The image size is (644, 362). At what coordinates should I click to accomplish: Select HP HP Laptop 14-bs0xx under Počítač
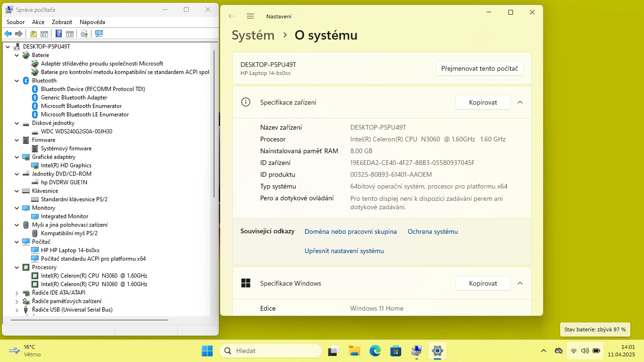(70, 250)
